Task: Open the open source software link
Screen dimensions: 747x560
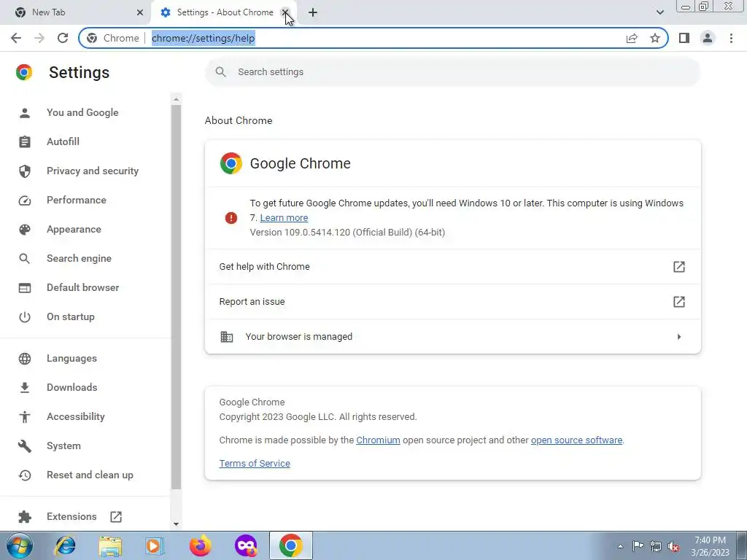Action: pyautogui.click(x=576, y=440)
